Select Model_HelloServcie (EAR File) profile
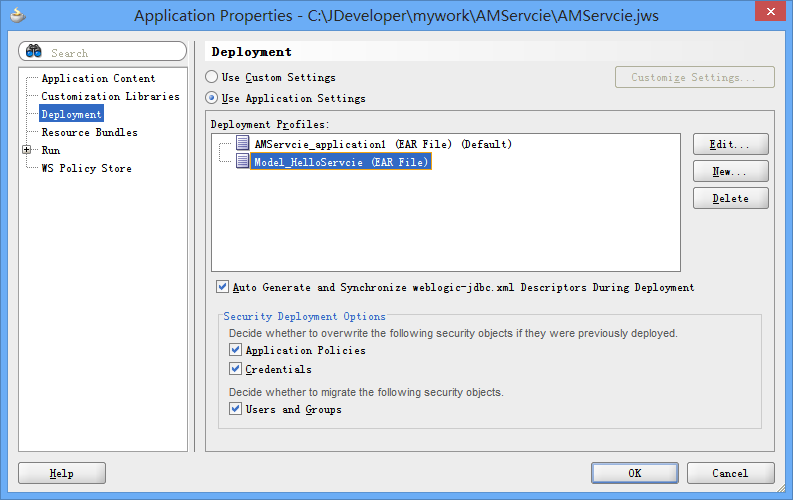Image resolution: width=793 pixels, height=500 pixels. coord(341,162)
